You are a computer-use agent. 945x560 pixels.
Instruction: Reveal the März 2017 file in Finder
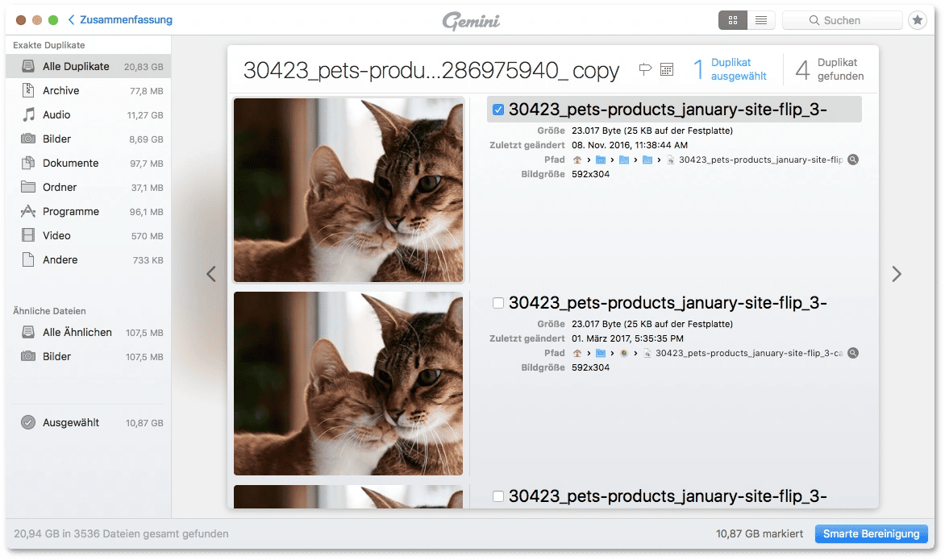tap(853, 353)
